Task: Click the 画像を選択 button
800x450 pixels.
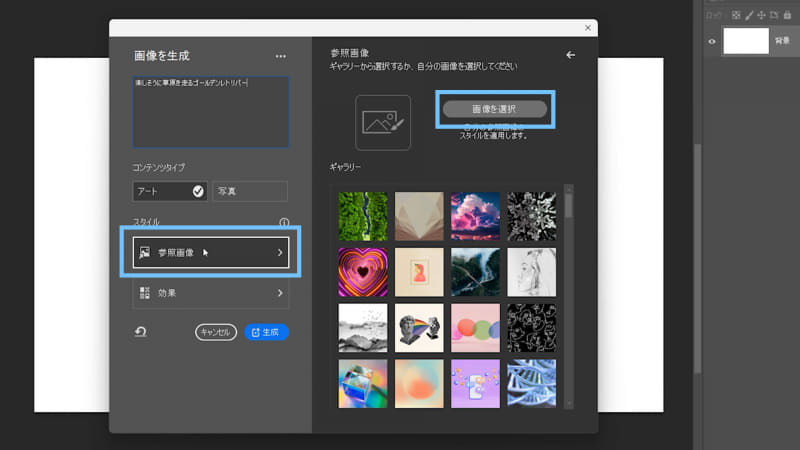Action: (495, 109)
